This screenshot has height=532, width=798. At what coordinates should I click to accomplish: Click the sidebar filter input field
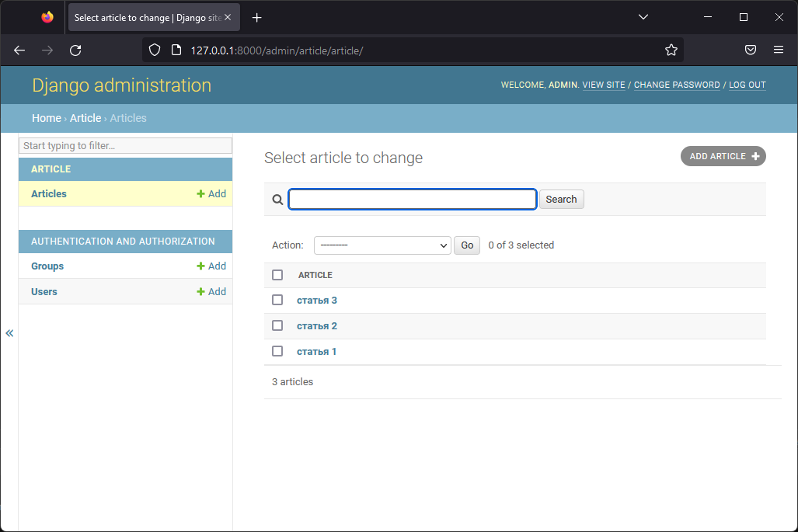pyautogui.click(x=126, y=146)
